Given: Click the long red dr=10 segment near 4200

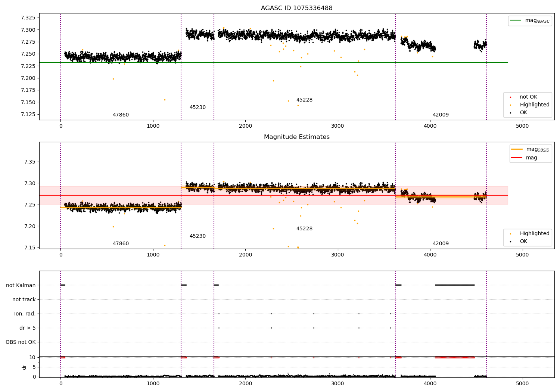Looking at the screenshot, I should click(x=455, y=358).
